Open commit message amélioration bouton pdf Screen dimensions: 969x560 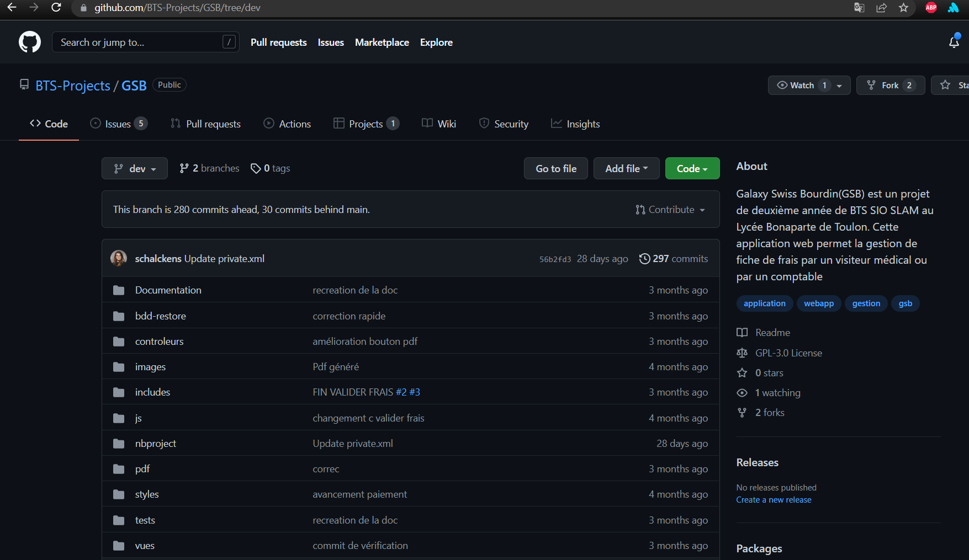click(365, 342)
